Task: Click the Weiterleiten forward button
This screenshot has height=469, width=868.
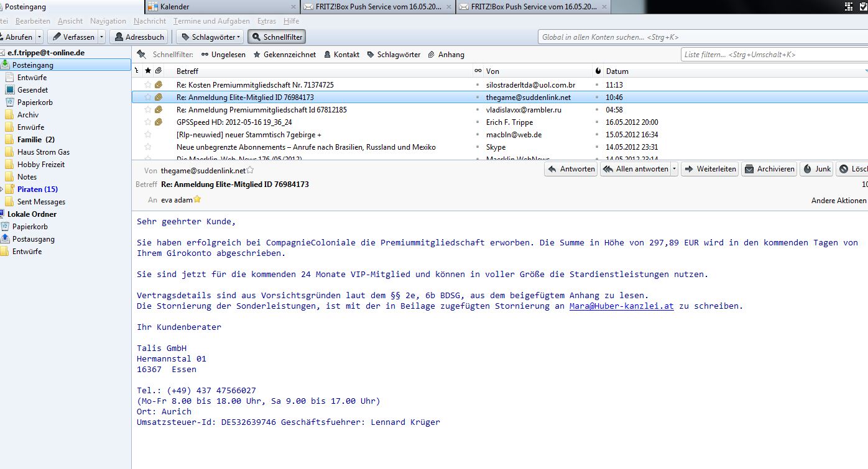Action: pyautogui.click(x=709, y=169)
